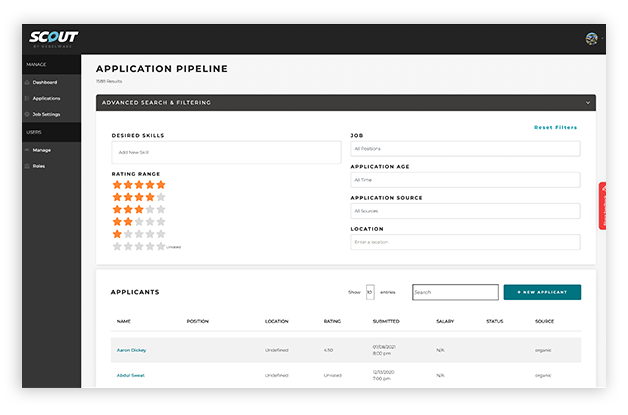Sort by Status column header
Viewport: 628px width, 415px height.
click(x=495, y=321)
